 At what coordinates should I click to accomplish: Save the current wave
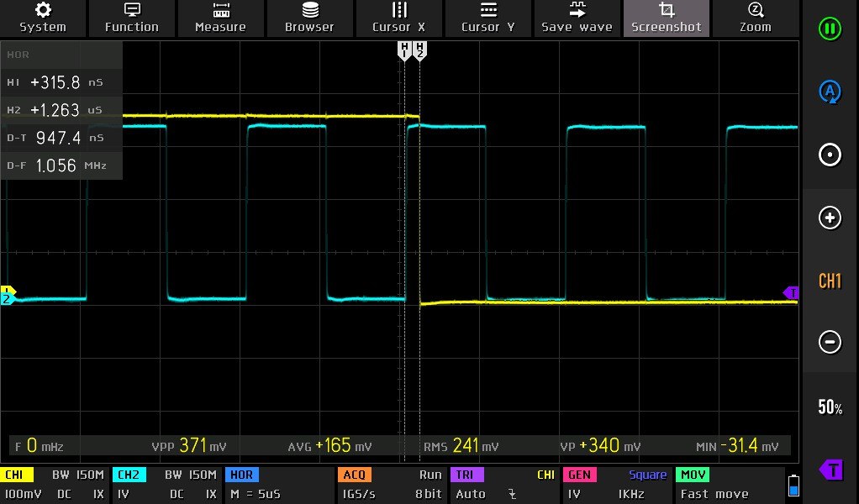577,18
